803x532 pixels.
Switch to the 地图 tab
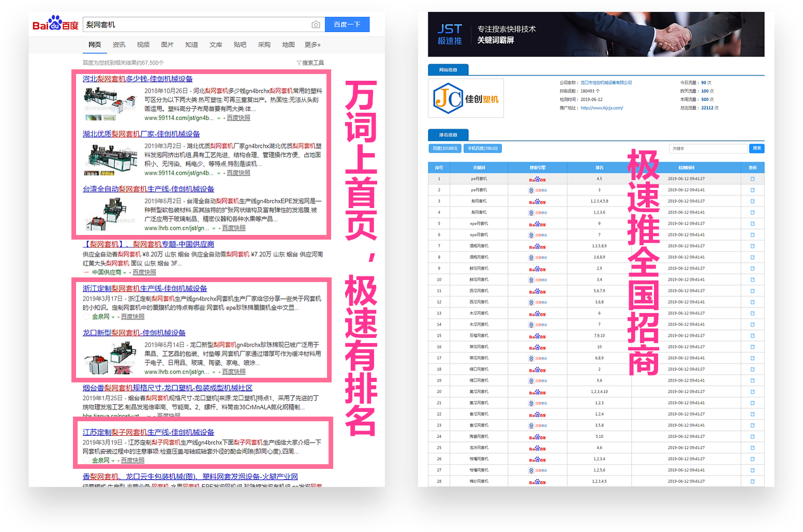coord(288,45)
